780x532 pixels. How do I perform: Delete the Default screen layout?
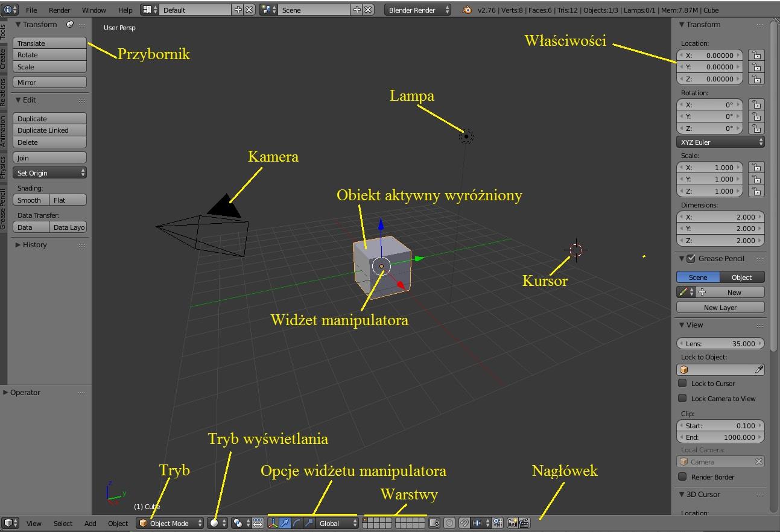click(249, 10)
